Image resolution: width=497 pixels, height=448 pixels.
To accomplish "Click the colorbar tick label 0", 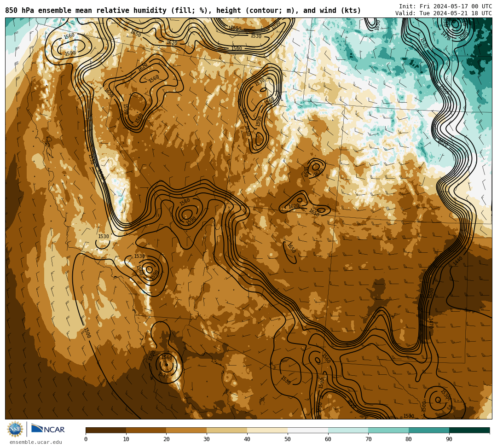I will (86, 439).
